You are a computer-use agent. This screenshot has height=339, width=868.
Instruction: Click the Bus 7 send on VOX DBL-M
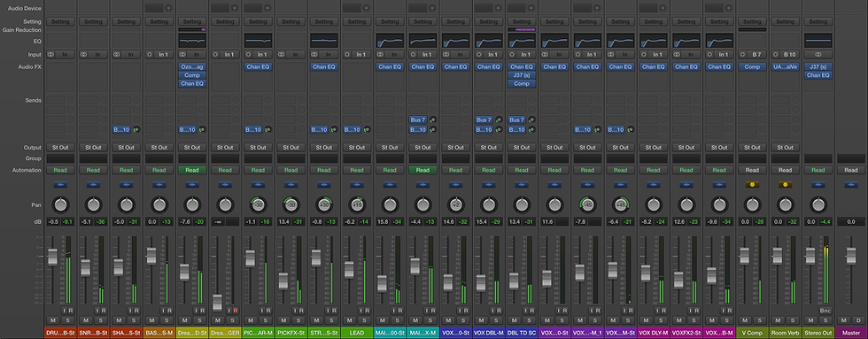coord(484,119)
